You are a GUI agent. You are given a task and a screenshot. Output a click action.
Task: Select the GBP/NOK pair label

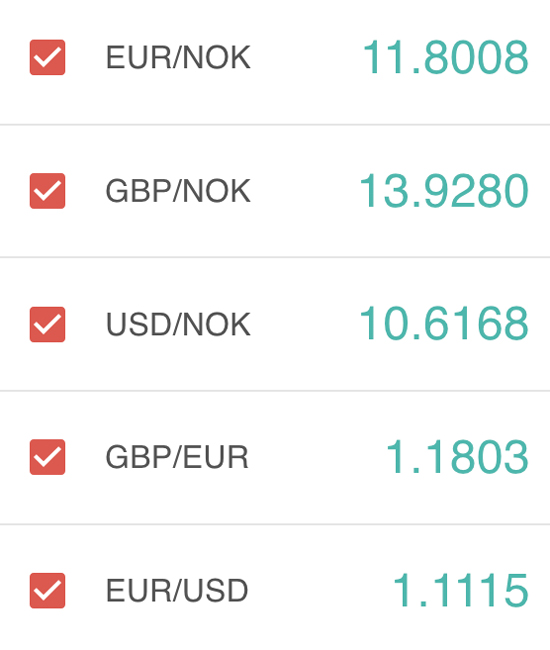pyautogui.click(x=178, y=191)
